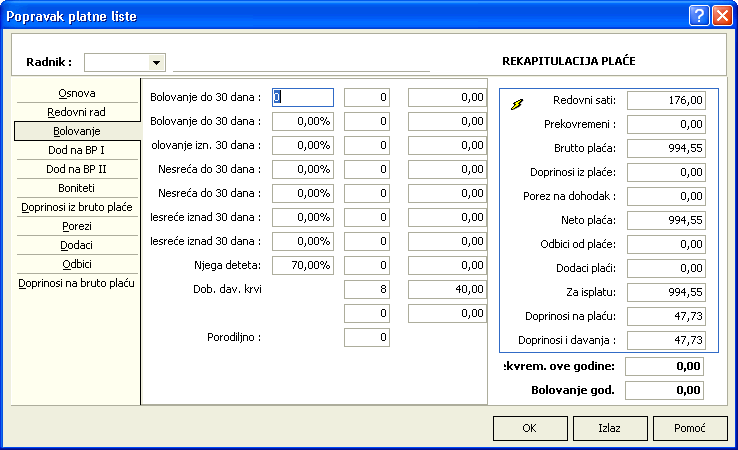This screenshot has height=450, width=738.
Task: Open the Dodaci tab
Action: 77,245
